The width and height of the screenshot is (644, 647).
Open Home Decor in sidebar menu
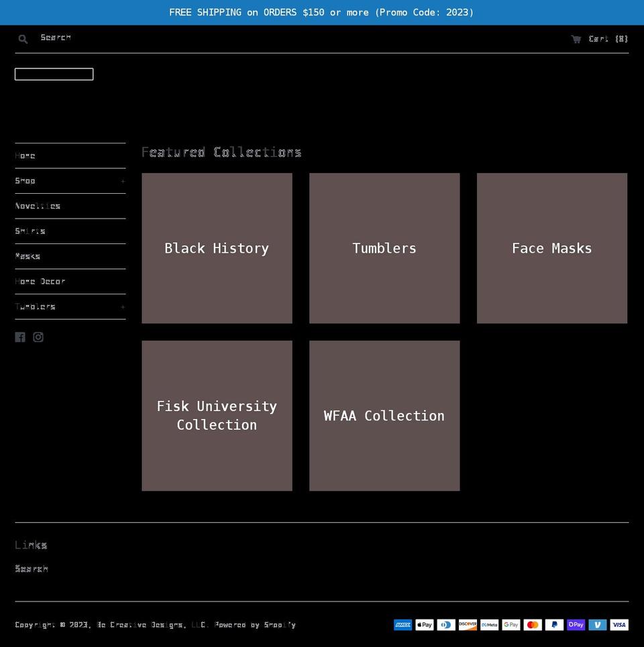click(40, 282)
